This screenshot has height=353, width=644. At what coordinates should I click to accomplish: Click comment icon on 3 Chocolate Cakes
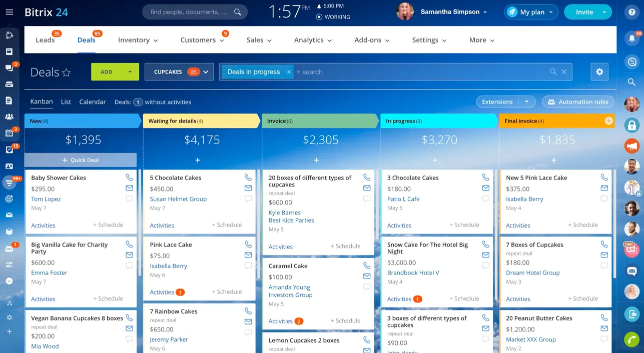click(485, 198)
